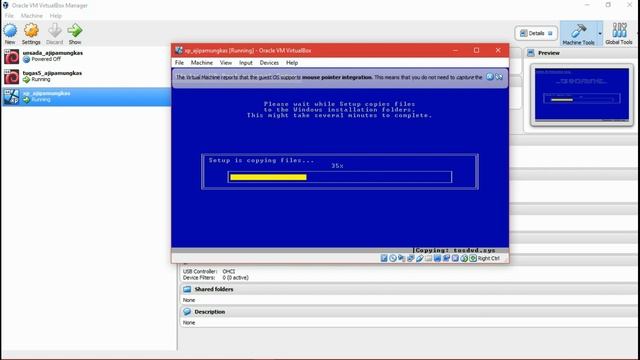Click the optical drive status bar icon
The width and height of the screenshot is (640, 360).
coord(393,258)
